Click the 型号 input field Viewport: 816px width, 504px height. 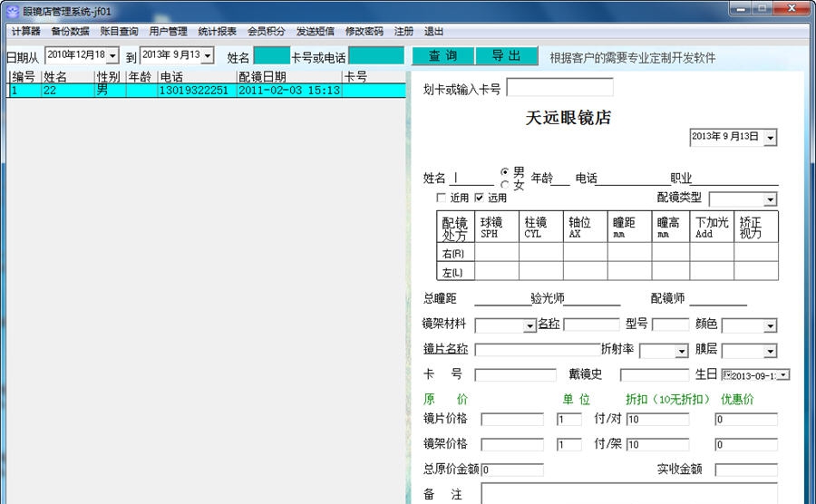tap(670, 325)
